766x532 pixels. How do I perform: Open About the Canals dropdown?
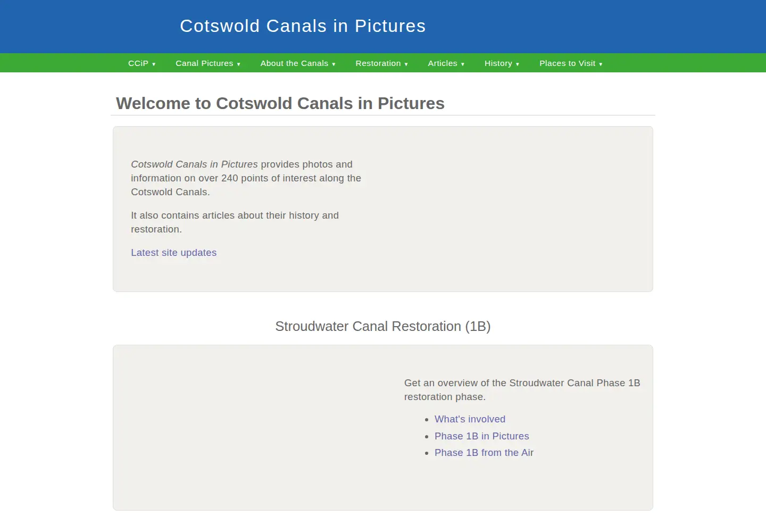coord(298,63)
